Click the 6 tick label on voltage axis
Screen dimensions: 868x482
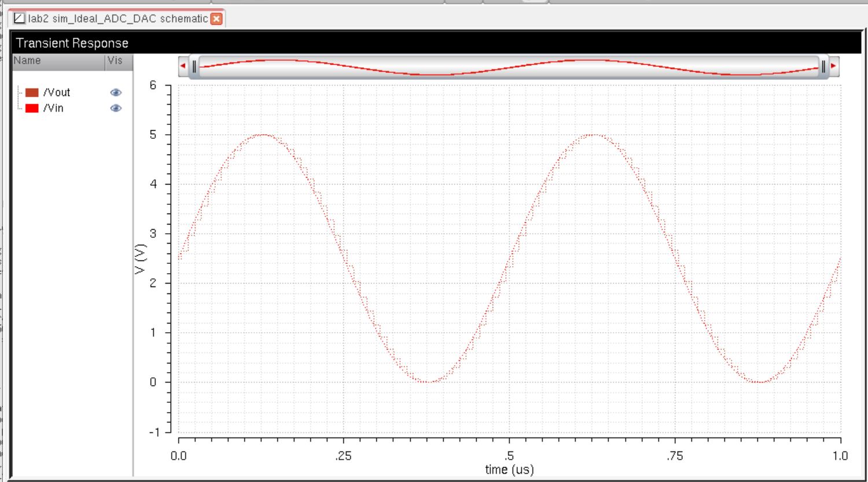click(x=153, y=85)
